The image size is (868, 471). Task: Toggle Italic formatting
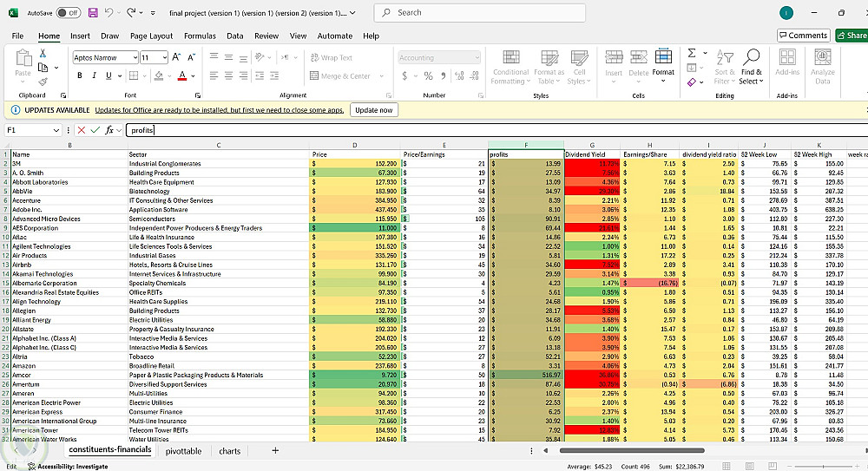click(94, 75)
